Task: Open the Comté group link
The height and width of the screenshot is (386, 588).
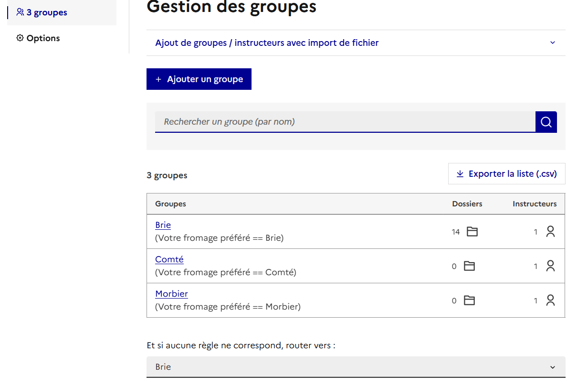Action: point(169,259)
